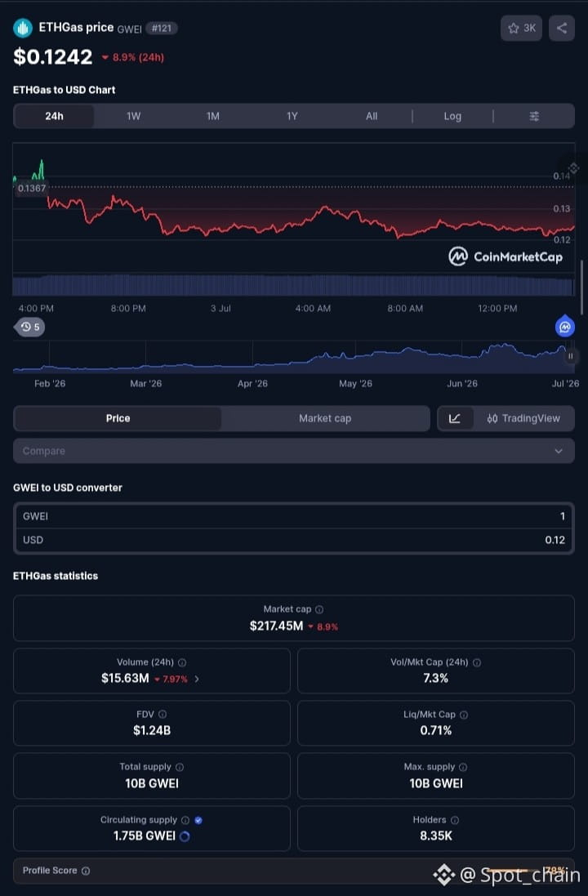Switch chart to Market cap view

pos(325,418)
